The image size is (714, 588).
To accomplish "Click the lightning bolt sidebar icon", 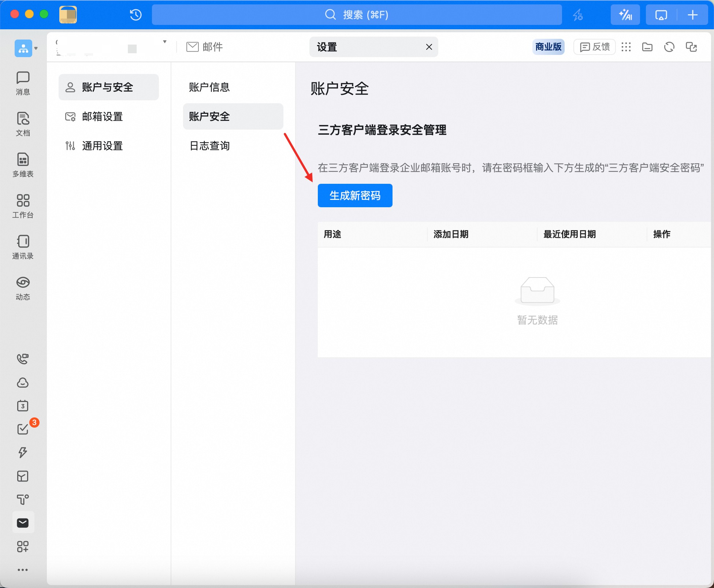I will (23, 453).
